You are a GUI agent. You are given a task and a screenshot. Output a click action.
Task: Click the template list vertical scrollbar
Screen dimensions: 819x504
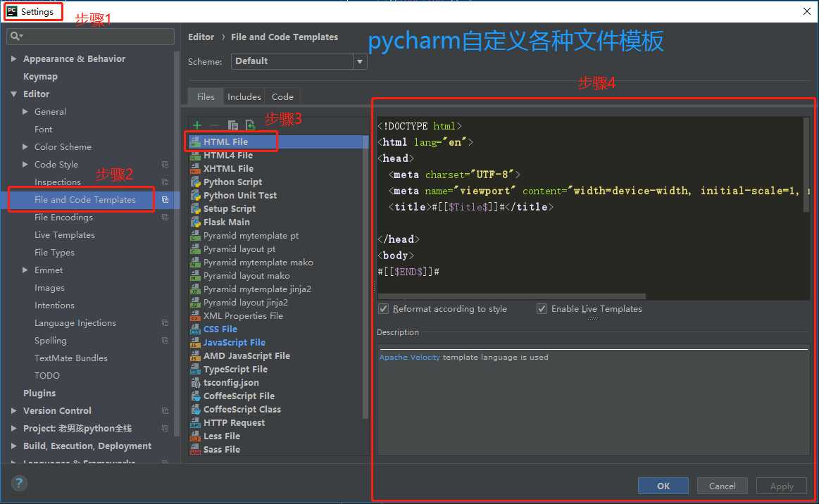[x=365, y=277]
